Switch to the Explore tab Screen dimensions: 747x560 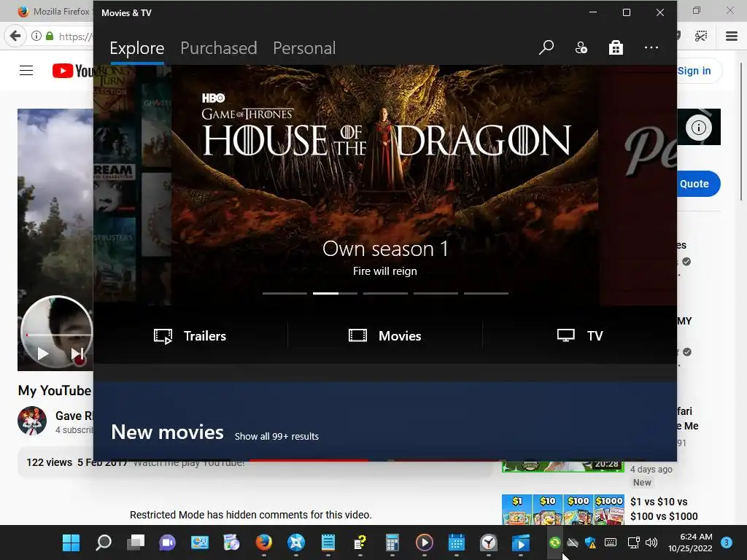(x=136, y=48)
